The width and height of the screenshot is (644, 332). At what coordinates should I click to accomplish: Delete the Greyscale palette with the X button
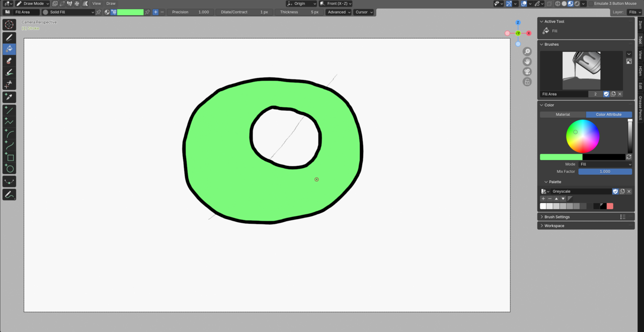pyautogui.click(x=628, y=191)
